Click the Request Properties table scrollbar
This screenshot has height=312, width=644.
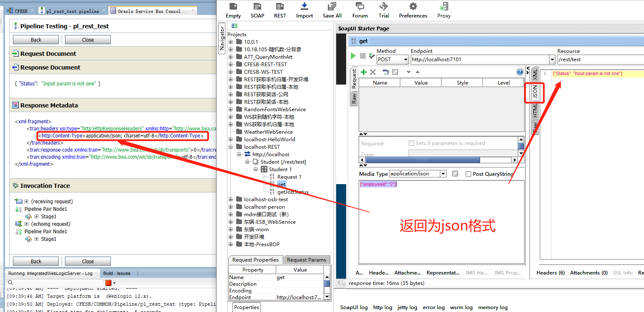(327, 287)
